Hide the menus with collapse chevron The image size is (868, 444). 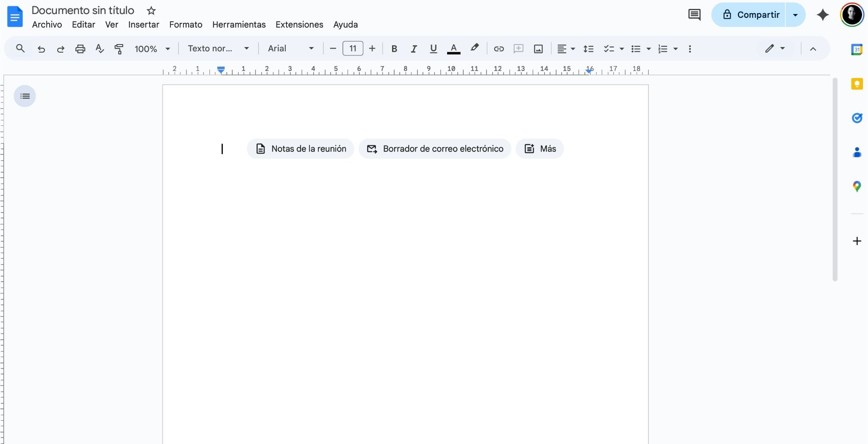tap(813, 49)
